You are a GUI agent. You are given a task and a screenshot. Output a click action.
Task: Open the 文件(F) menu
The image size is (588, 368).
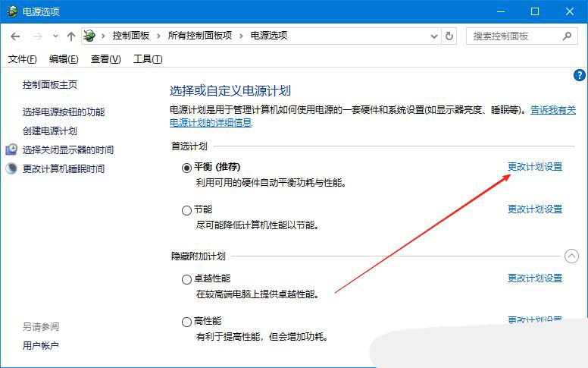pyautogui.click(x=23, y=59)
